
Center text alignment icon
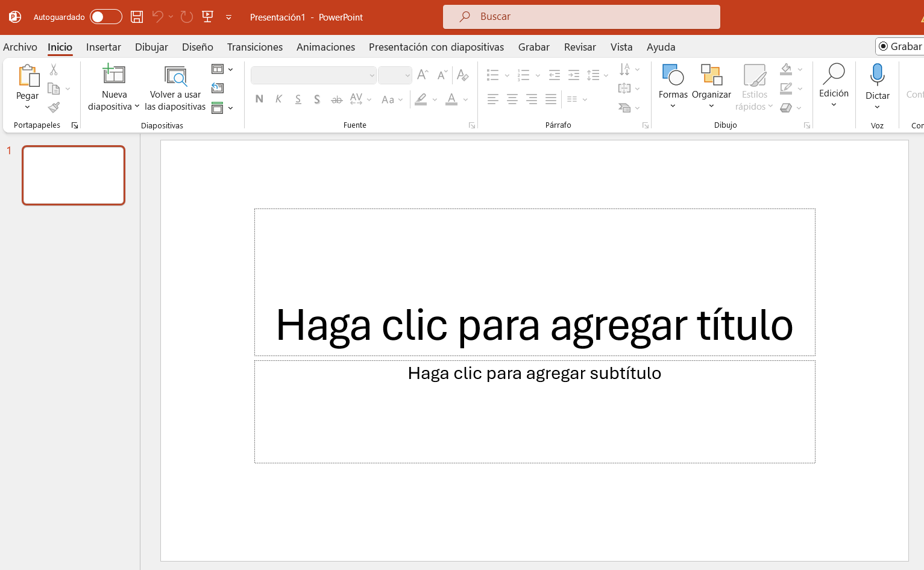click(x=512, y=99)
